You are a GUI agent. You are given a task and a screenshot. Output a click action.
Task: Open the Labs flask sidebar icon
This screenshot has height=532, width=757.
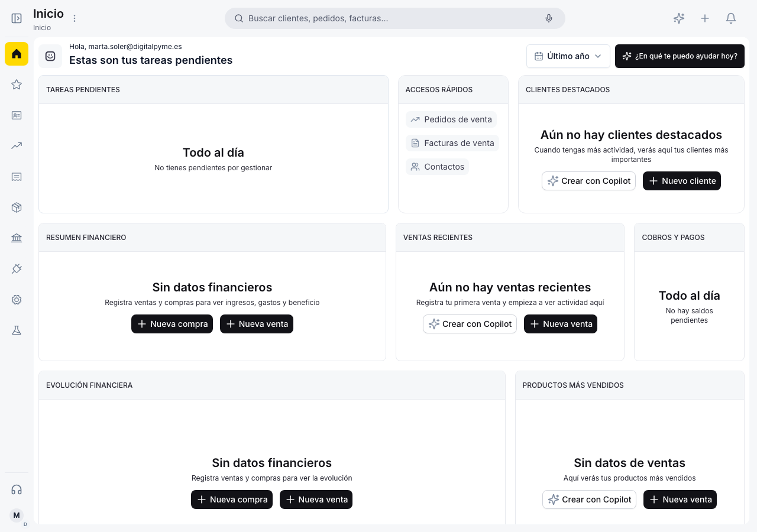(17, 330)
